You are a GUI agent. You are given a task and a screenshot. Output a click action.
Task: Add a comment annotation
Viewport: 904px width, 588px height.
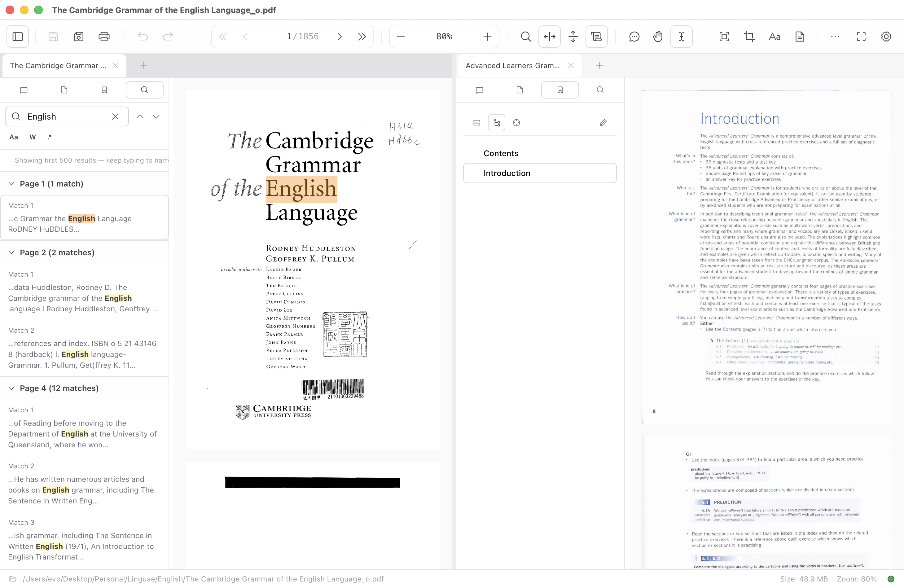[x=634, y=37]
